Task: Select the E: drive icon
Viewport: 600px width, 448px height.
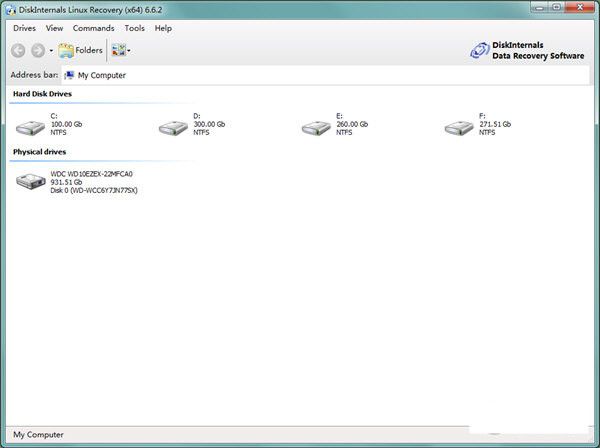Action: tap(316, 128)
